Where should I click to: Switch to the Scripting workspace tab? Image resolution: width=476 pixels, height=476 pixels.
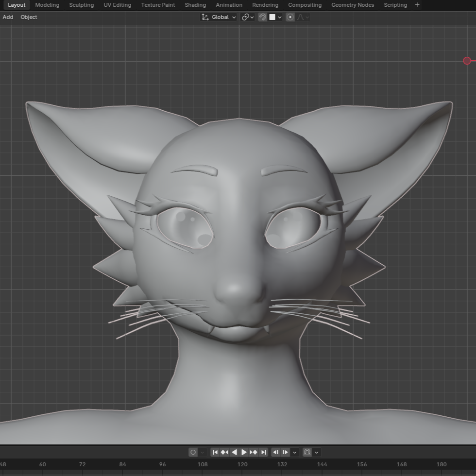point(395,5)
